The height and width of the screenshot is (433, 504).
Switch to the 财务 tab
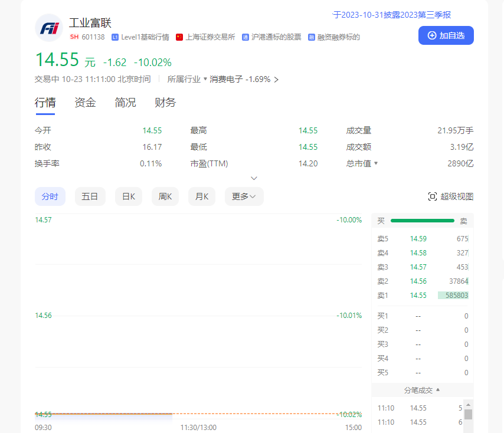(x=165, y=103)
